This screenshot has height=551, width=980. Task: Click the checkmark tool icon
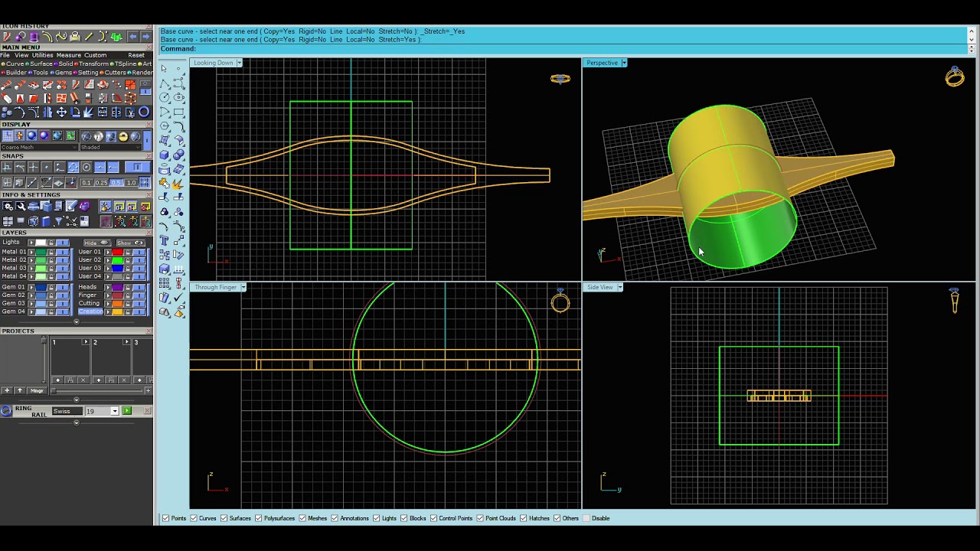tap(178, 288)
